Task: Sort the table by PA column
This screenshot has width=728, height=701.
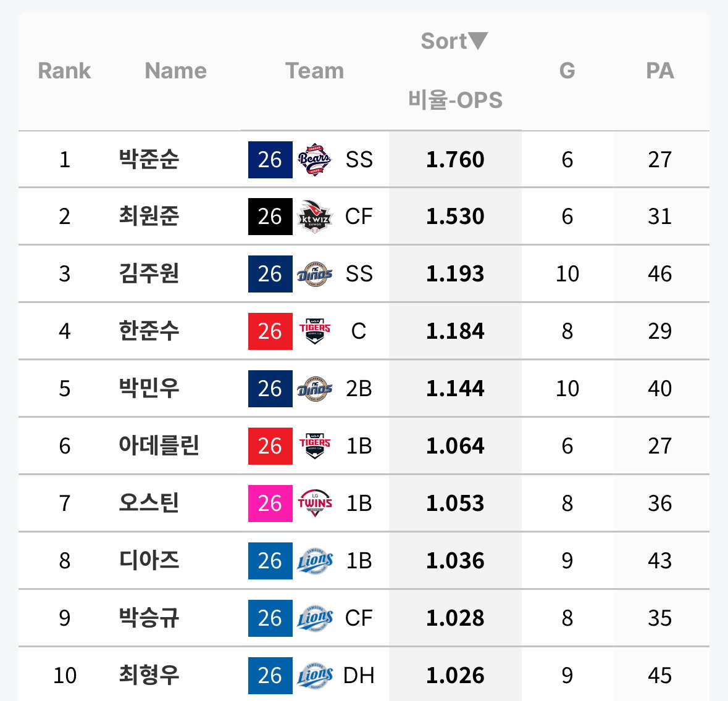Action: pyautogui.click(x=659, y=71)
